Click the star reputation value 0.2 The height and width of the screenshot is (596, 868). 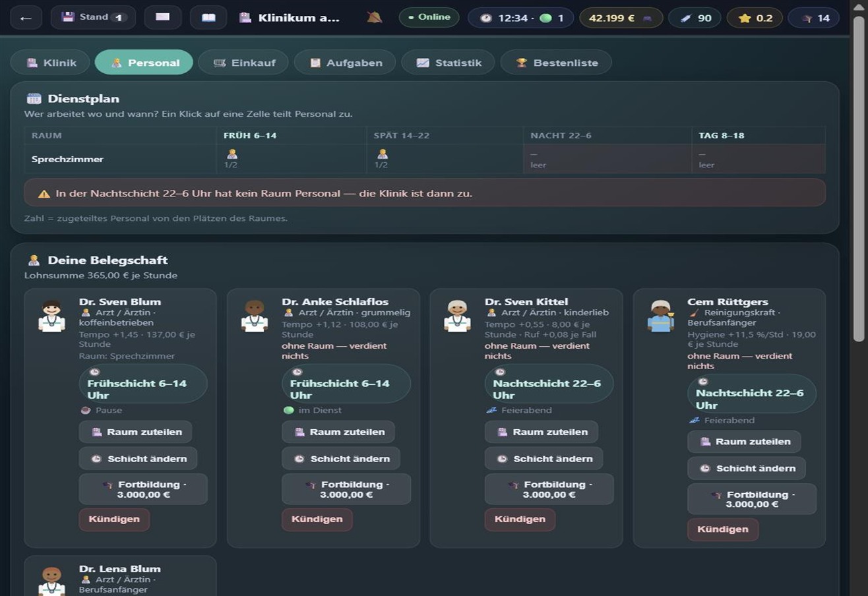(x=755, y=18)
